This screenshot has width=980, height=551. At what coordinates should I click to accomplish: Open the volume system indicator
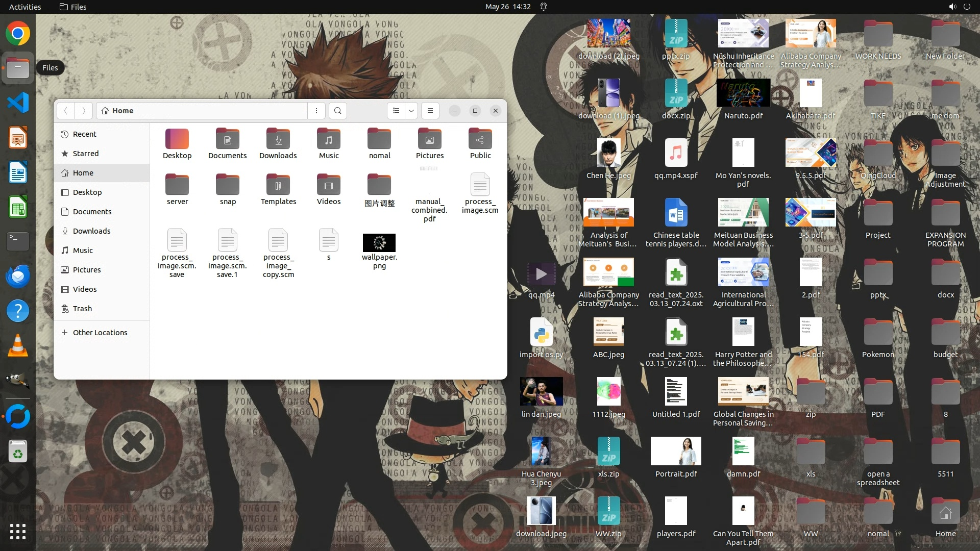click(952, 7)
